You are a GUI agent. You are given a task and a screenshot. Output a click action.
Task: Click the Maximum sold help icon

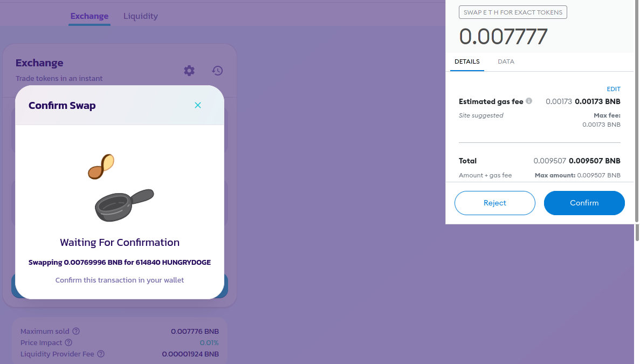[76, 331]
